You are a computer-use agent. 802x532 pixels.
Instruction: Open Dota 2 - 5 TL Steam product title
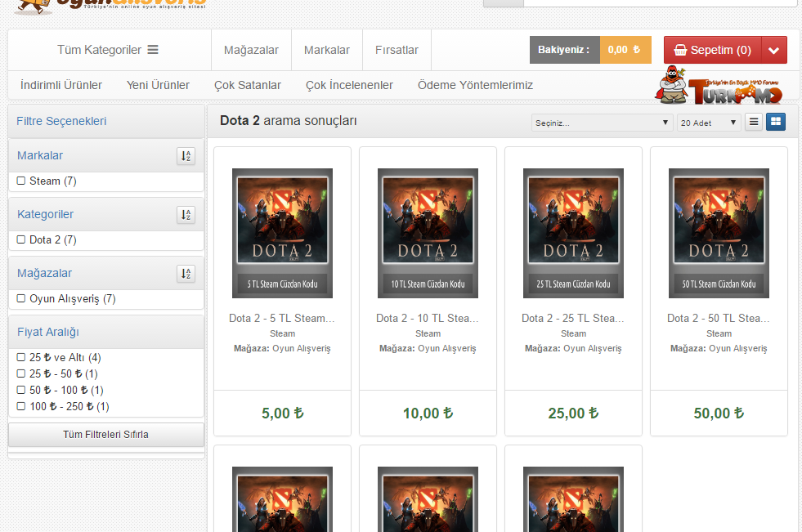pyautogui.click(x=282, y=318)
